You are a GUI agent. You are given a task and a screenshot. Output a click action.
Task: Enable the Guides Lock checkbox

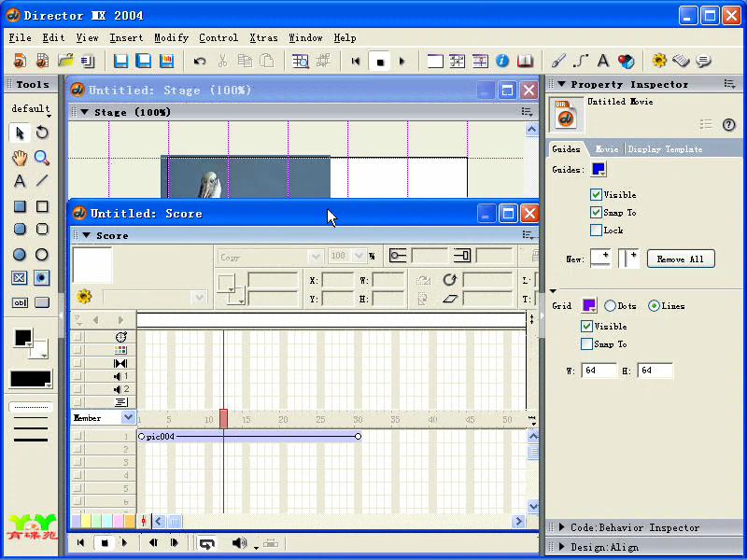click(x=596, y=231)
